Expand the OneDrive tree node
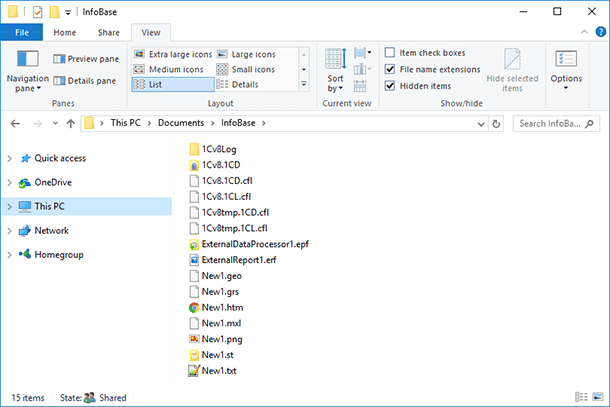This screenshot has width=610, height=407. pos(10,182)
